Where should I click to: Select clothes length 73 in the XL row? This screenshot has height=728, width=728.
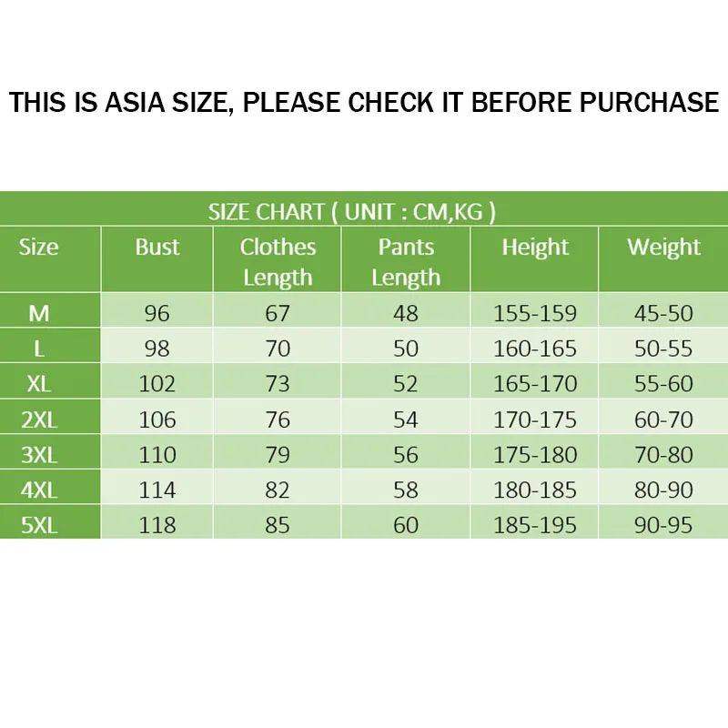click(278, 384)
